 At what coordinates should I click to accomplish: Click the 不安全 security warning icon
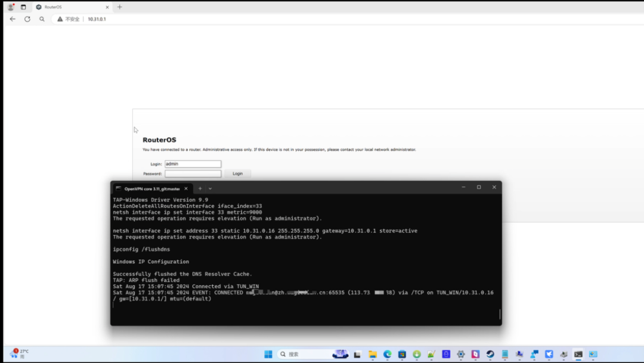click(x=60, y=18)
